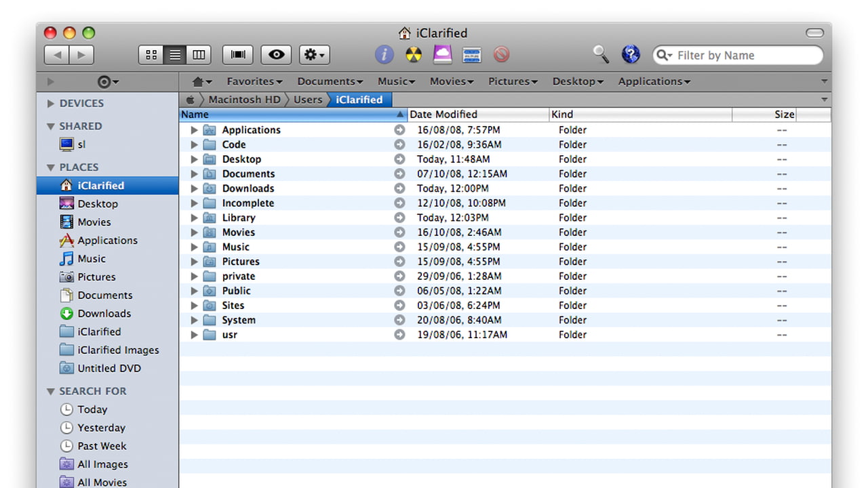Viewport: 868px width, 488px height.
Task: Open the Favorites bookmark menu
Action: [x=254, y=81]
